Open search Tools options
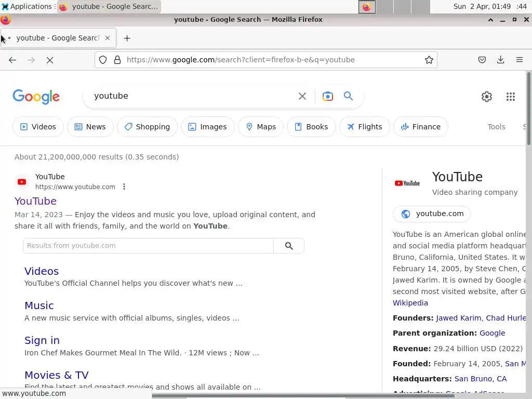The width and height of the screenshot is (532, 399). pyautogui.click(x=496, y=127)
